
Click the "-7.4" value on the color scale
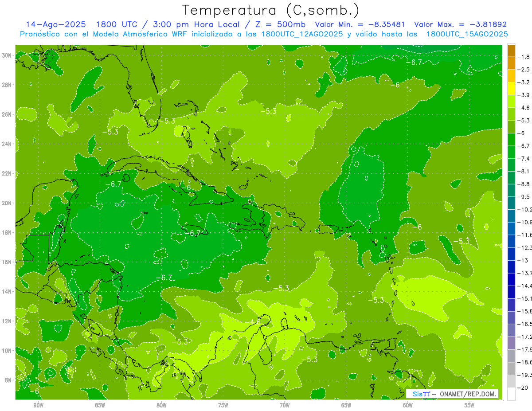coord(524,158)
